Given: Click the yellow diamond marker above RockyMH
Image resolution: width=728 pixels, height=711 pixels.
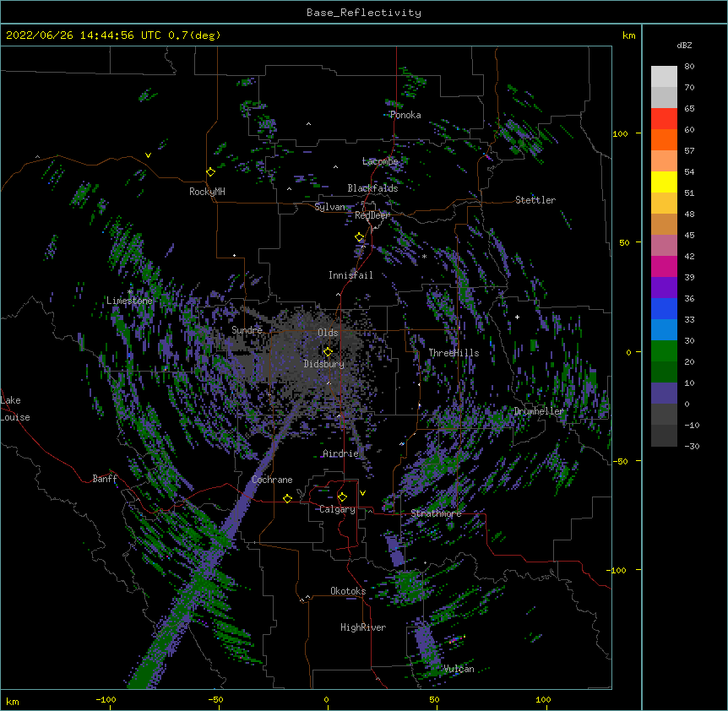Looking at the screenshot, I should 211,172.
